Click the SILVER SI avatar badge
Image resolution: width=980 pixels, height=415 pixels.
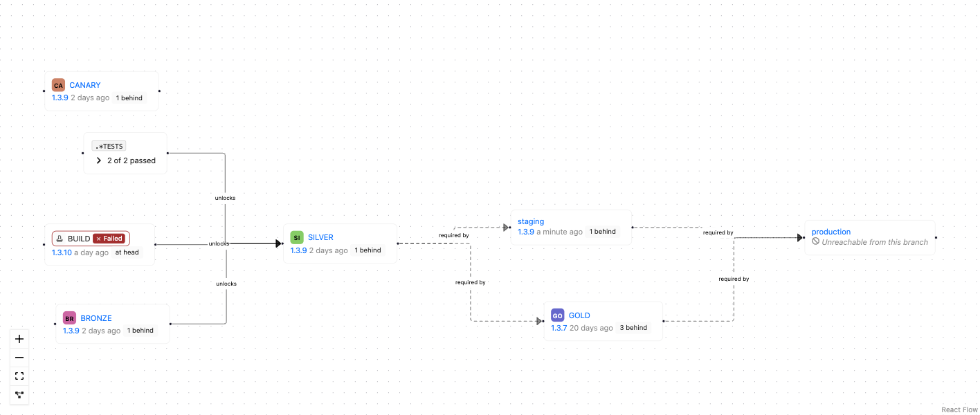[297, 237]
